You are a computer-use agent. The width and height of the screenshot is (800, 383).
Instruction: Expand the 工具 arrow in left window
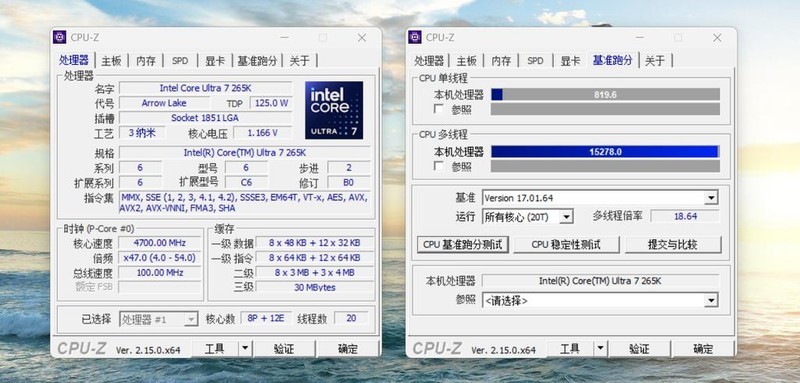(245, 349)
